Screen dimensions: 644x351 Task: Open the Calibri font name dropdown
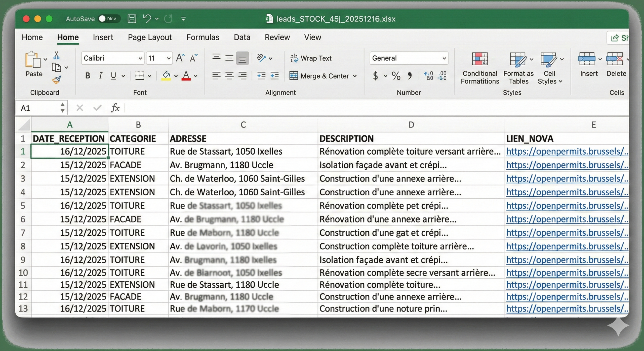click(140, 58)
